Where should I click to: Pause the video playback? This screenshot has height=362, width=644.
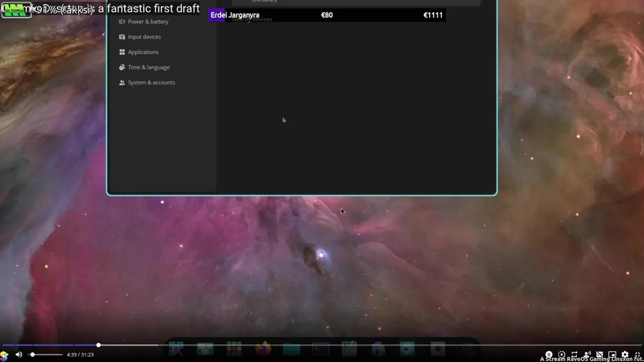549,354
